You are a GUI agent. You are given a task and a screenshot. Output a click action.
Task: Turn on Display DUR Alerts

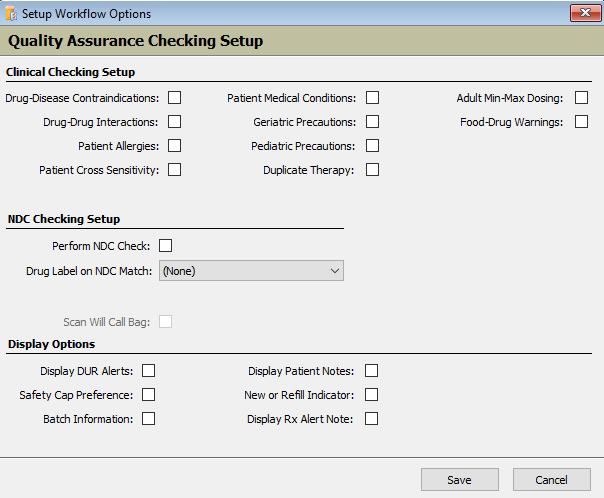pos(149,371)
